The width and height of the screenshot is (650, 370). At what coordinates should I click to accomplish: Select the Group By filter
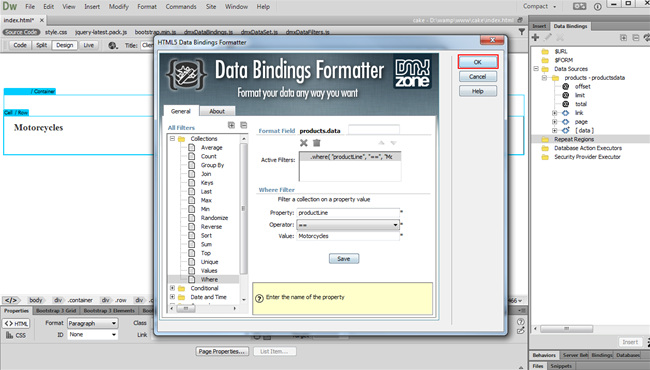point(212,165)
